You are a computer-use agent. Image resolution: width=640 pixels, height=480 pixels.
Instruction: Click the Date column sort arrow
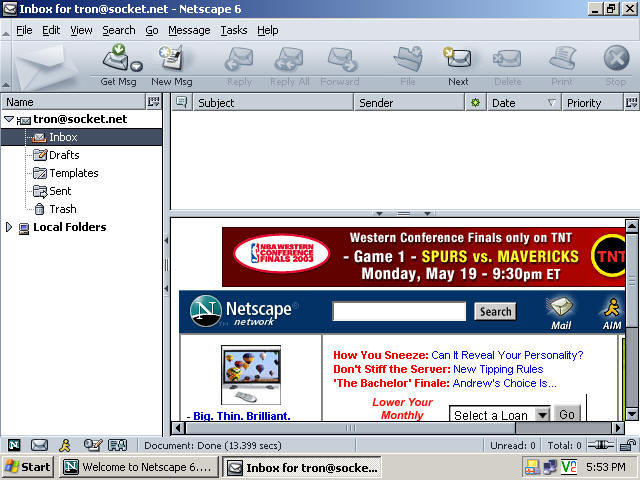coord(551,102)
